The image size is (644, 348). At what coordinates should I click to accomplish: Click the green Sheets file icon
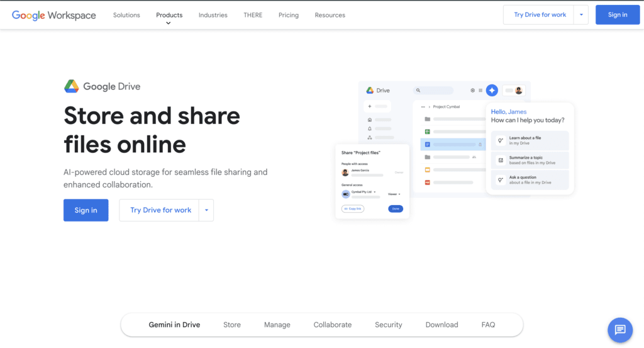tap(428, 132)
